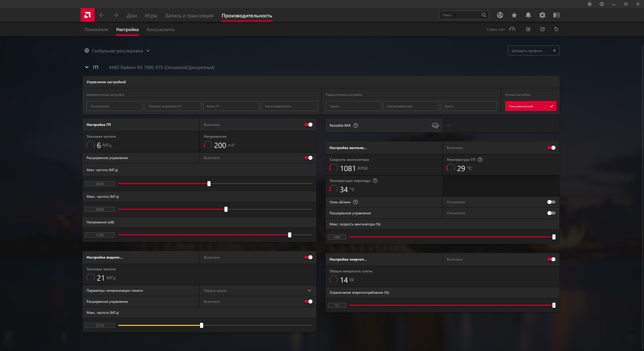Click the Макс. частота GPU slider handle
This screenshot has width=644, height=351.
[x=226, y=209]
